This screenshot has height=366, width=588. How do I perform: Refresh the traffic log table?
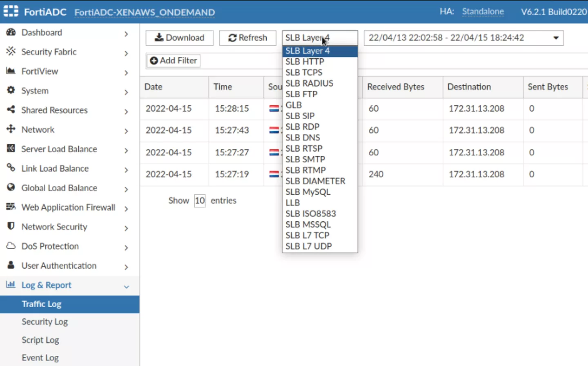(x=247, y=38)
